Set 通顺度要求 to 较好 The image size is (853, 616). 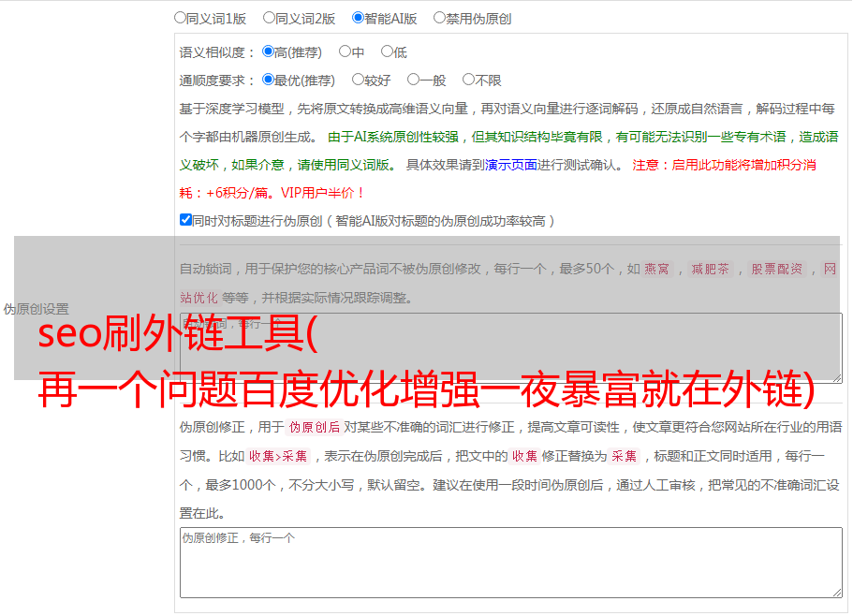click(358, 80)
